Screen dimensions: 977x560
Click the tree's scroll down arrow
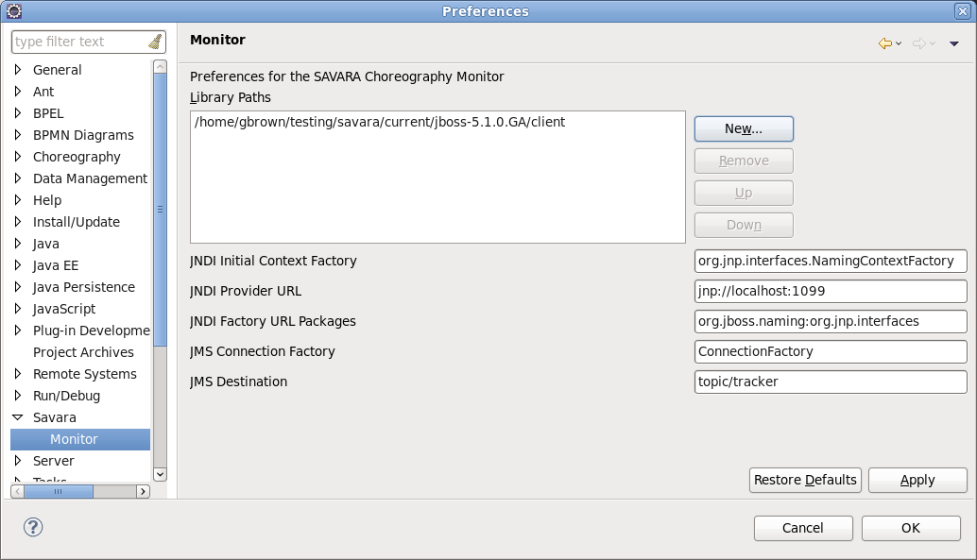(x=160, y=474)
